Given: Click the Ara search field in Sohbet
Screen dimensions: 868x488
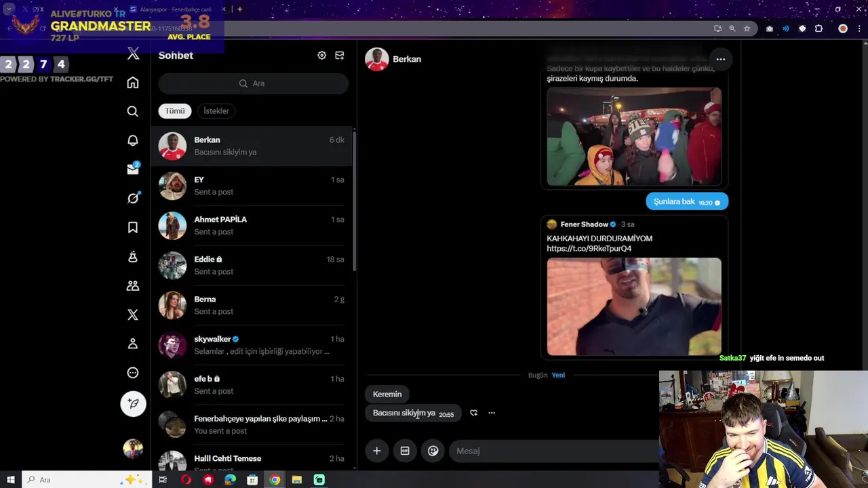Looking at the screenshot, I should 254,83.
